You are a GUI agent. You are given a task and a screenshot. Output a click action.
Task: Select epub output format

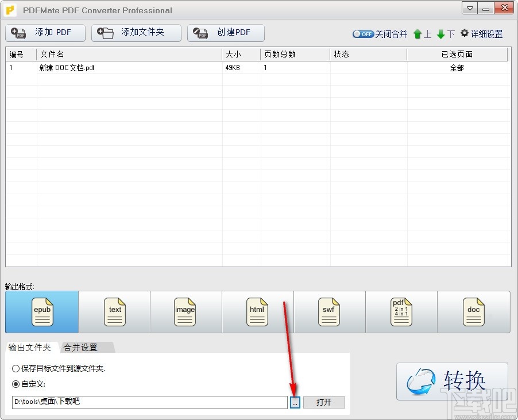(x=42, y=312)
